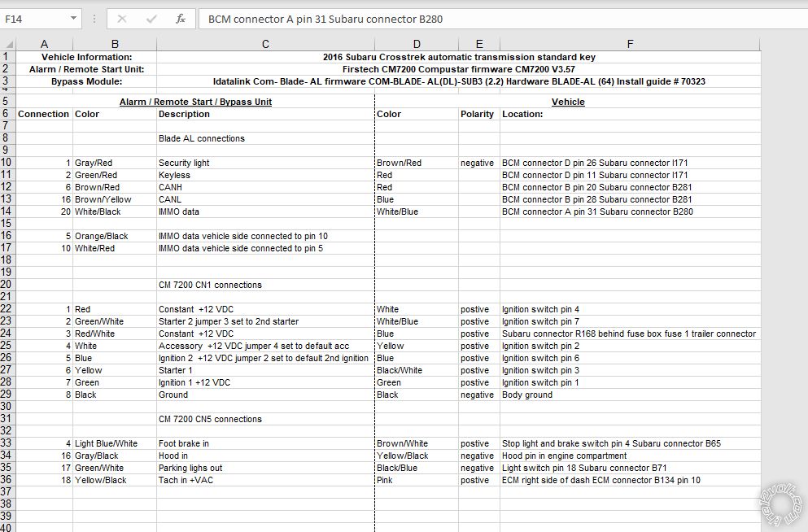Screen dimensions: 808x532
Task: Click the 'CM 7200 CN5 connections' cell
Action: coord(265,419)
